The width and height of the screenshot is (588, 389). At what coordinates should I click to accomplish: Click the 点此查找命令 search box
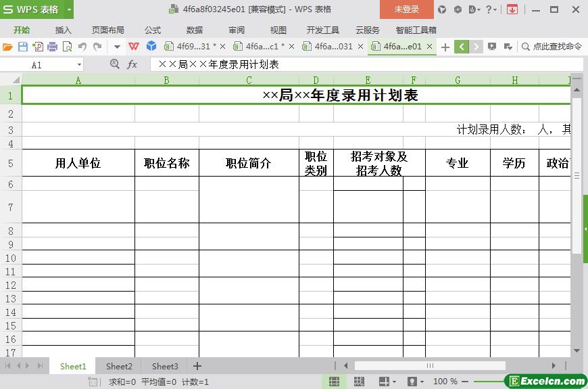[x=552, y=47]
